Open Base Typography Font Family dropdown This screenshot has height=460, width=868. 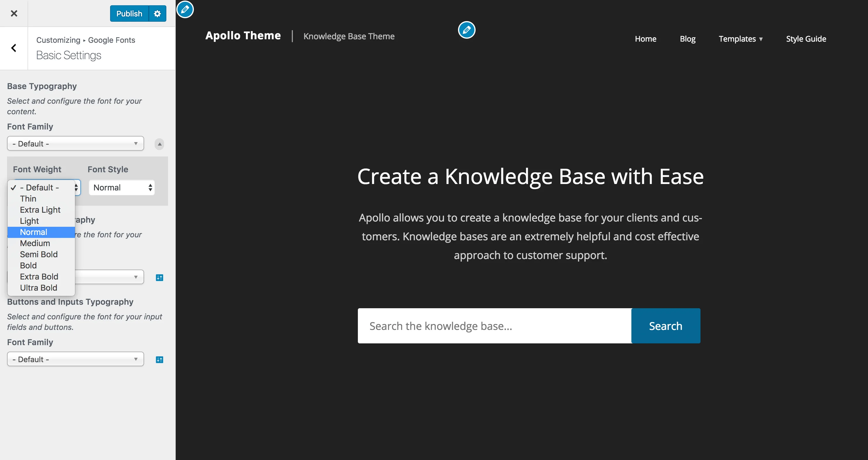(76, 144)
